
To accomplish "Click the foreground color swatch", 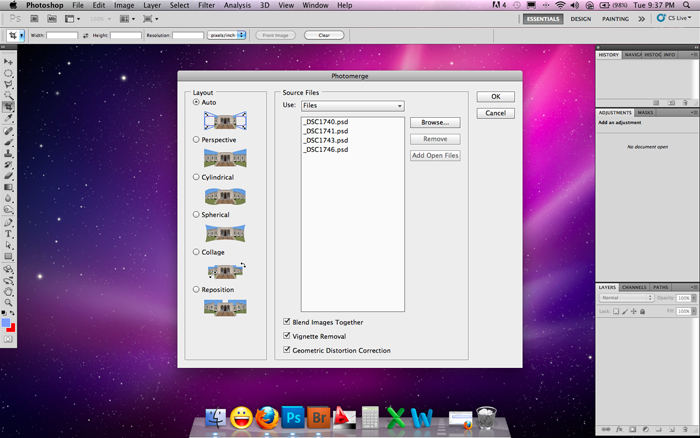I will [6, 323].
